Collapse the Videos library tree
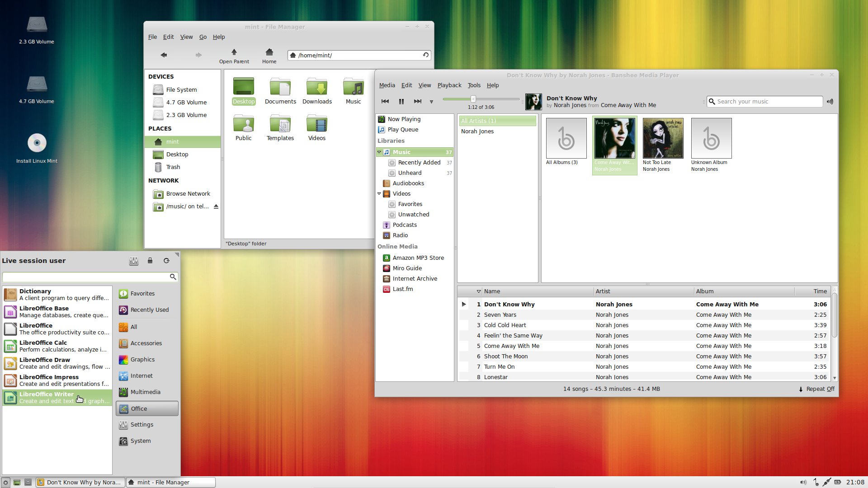The width and height of the screenshot is (868, 488). click(x=379, y=194)
